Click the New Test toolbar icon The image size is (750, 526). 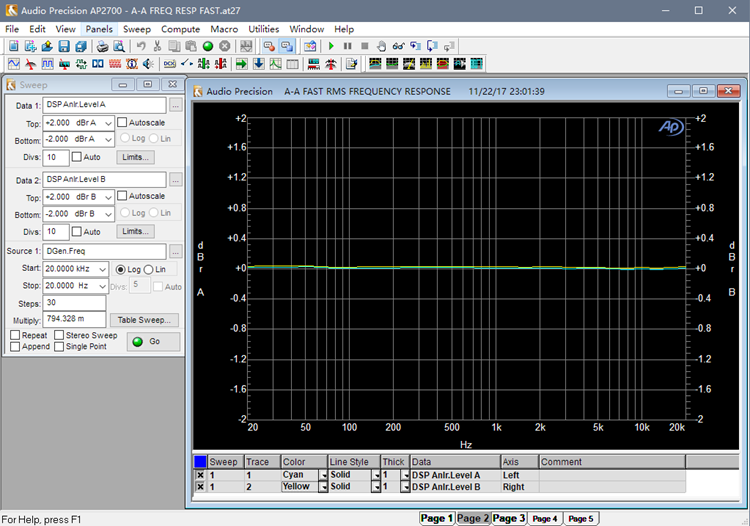pyautogui.click(x=13, y=46)
